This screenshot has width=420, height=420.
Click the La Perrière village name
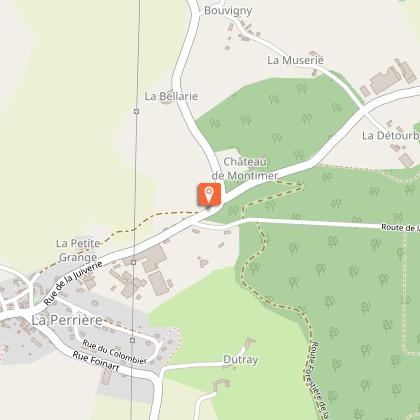pyautogui.click(x=67, y=320)
